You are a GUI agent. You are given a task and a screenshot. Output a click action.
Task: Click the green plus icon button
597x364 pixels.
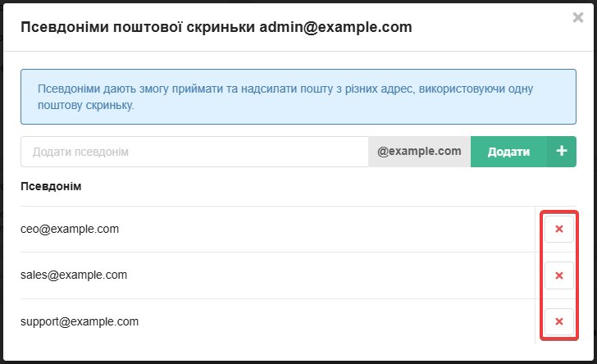[562, 152]
